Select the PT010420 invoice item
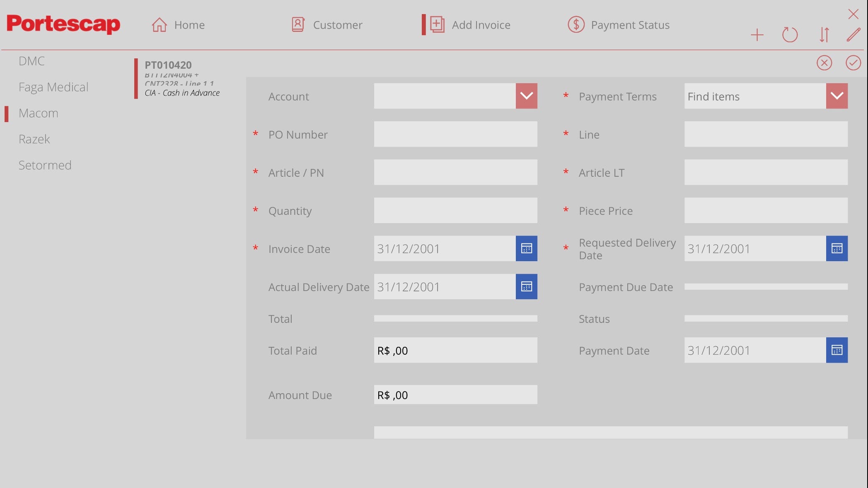The image size is (868, 488). 182,79
